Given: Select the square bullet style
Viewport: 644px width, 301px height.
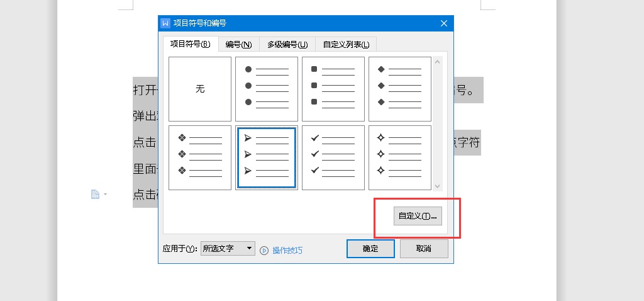Looking at the screenshot, I should [x=333, y=89].
